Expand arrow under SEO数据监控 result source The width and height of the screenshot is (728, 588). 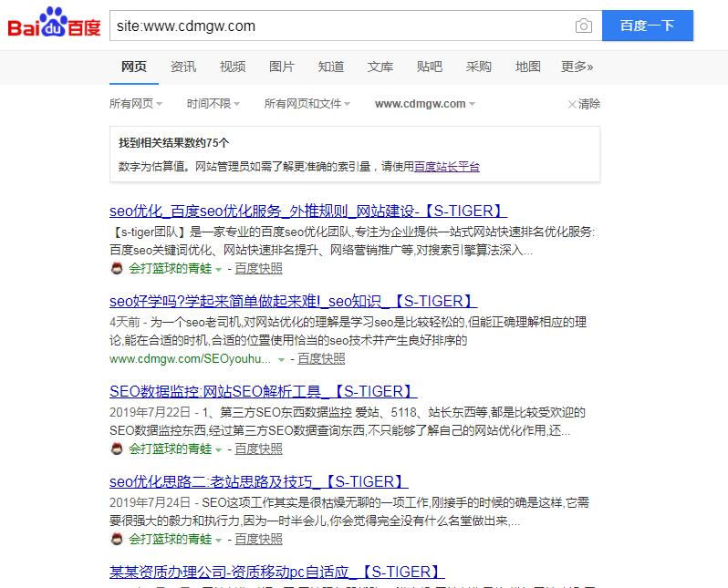[x=218, y=449]
